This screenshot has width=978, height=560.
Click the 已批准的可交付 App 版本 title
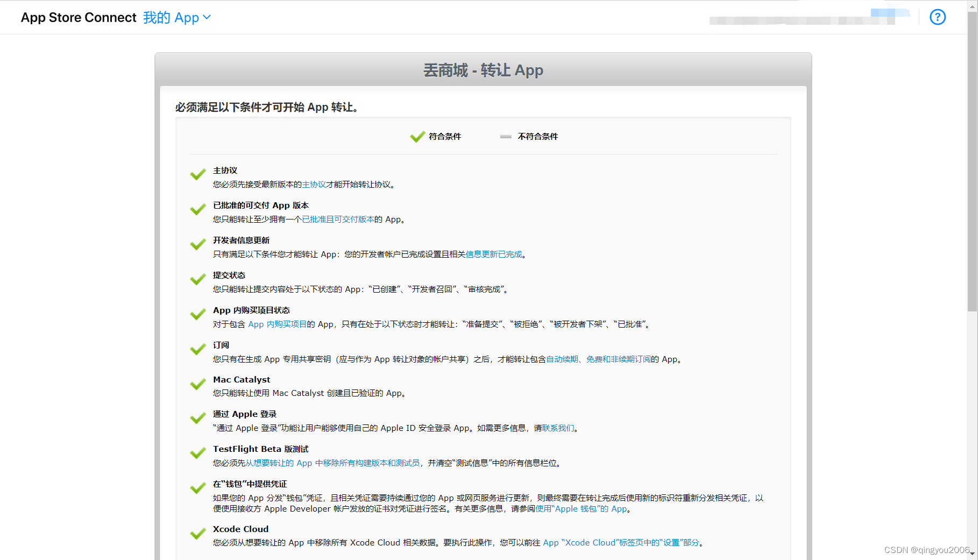261,205
